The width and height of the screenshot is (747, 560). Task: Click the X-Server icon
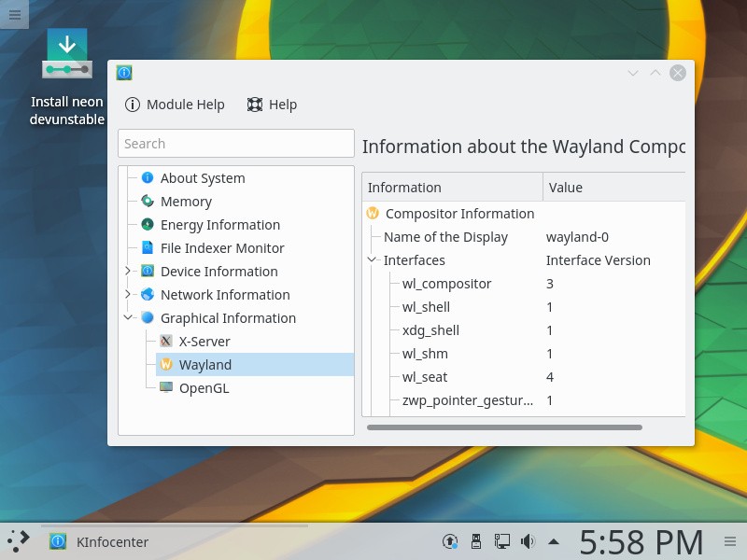[166, 342]
